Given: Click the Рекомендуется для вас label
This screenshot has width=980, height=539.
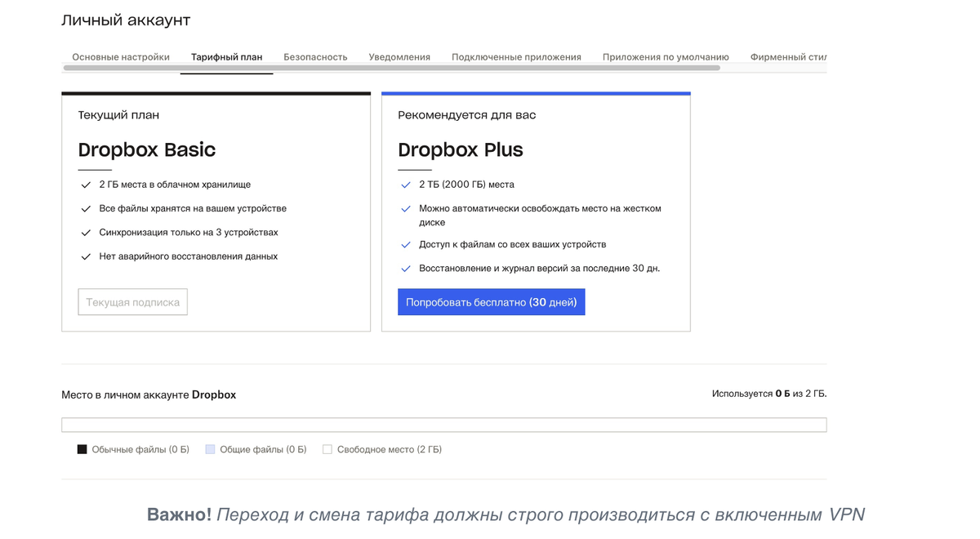Looking at the screenshot, I should point(467,115).
